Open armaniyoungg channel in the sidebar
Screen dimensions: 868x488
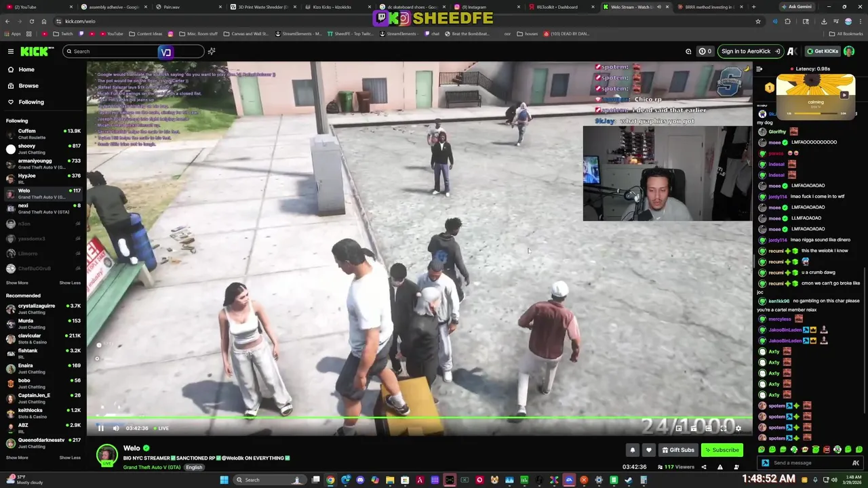tap(43, 164)
